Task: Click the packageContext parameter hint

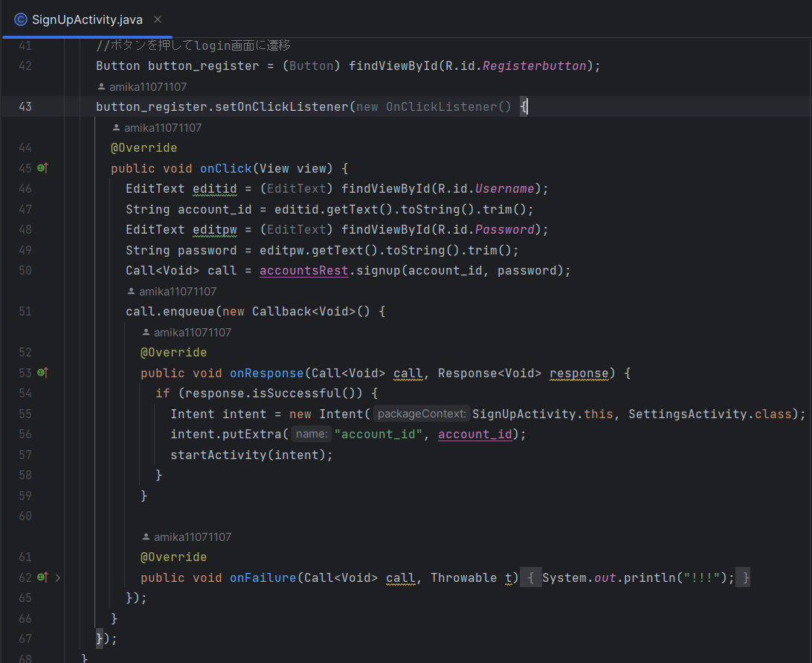Action: tap(422, 414)
